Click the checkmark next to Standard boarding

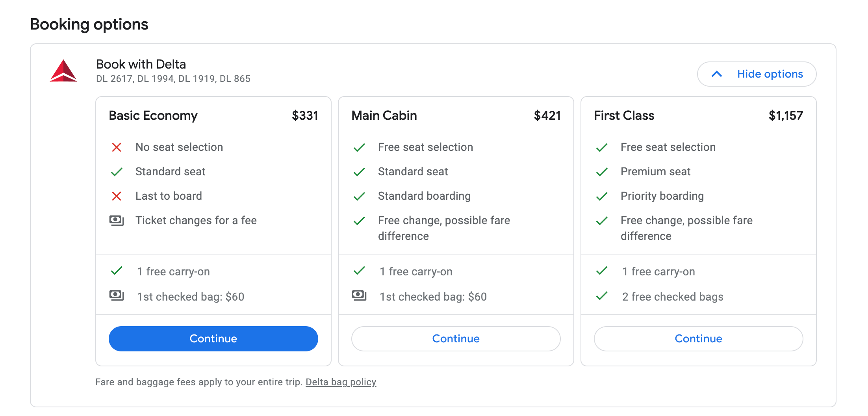tap(359, 196)
